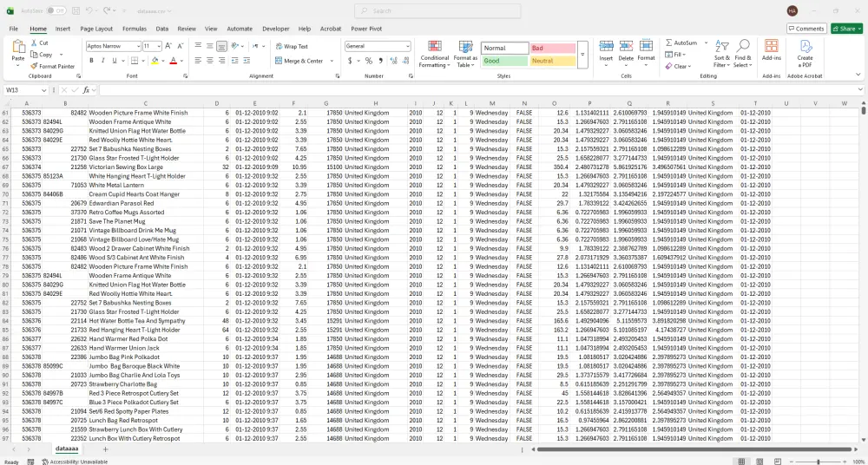
Task: Switch to the Formulas tab
Action: tap(135, 29)
